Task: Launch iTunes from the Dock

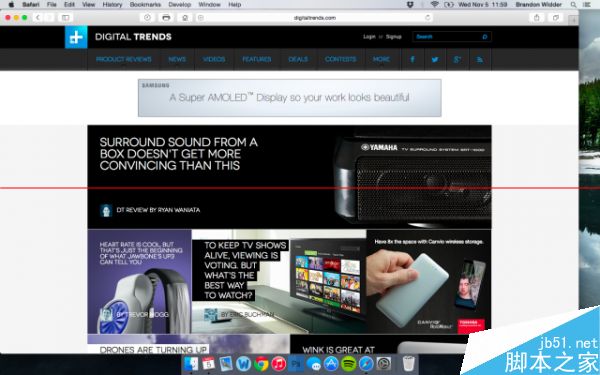Action: 279,364
